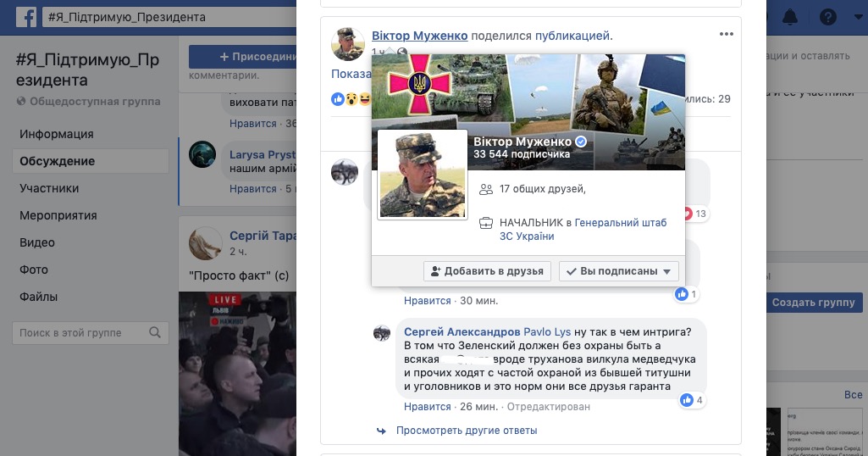Click the Facebook logo icon

[x=26, y=17]
